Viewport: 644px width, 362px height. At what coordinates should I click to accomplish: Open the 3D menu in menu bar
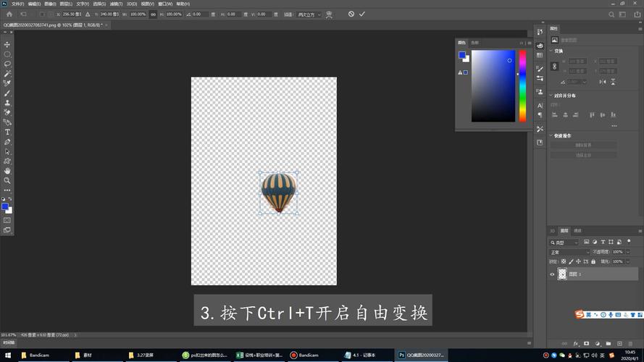click(x=132, y=4)
